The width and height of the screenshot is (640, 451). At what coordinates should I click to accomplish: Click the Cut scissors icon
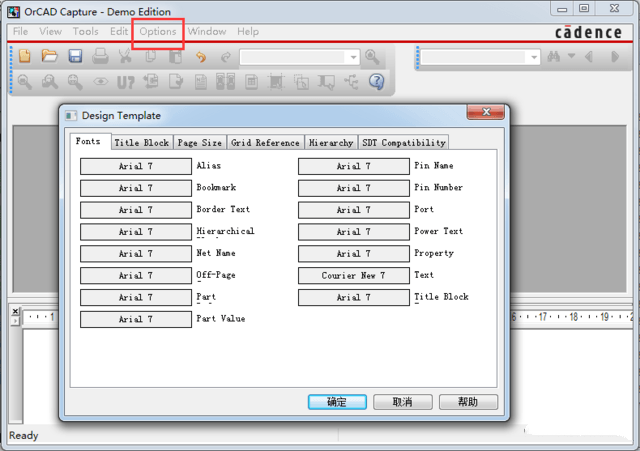[x=125, y=56]
